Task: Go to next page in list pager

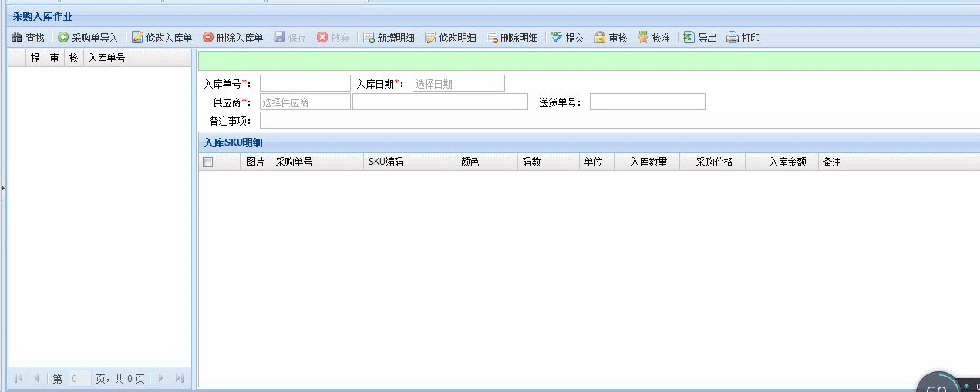Action: (161, 378)
